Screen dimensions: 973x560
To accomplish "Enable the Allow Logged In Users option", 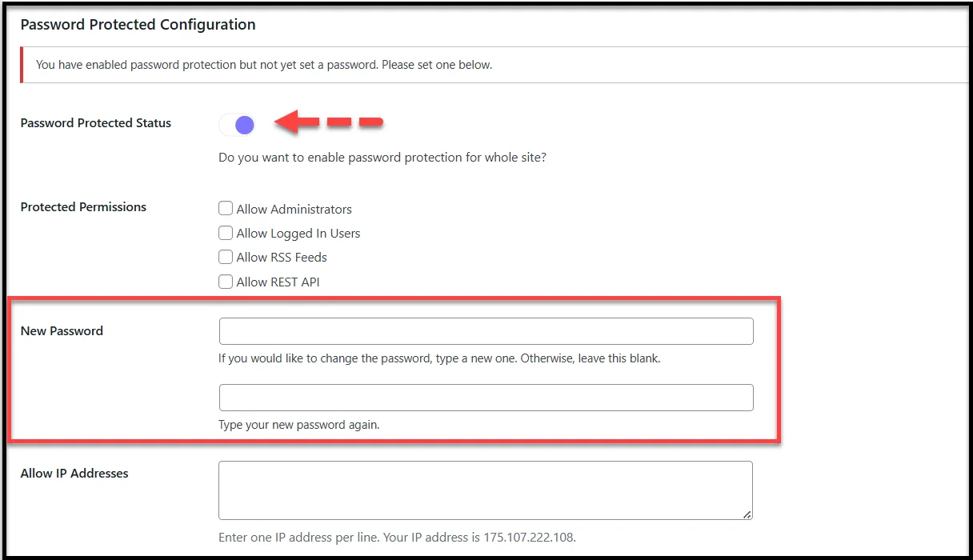I will coord(226,233).
